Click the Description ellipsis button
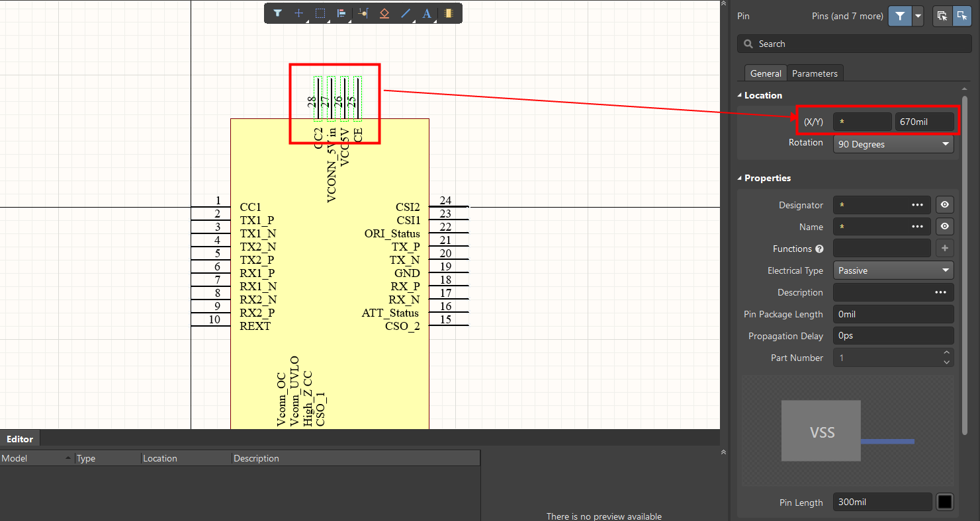Viewport: 980px width, 521px height. pyautogui.click(x=940, y=292)
